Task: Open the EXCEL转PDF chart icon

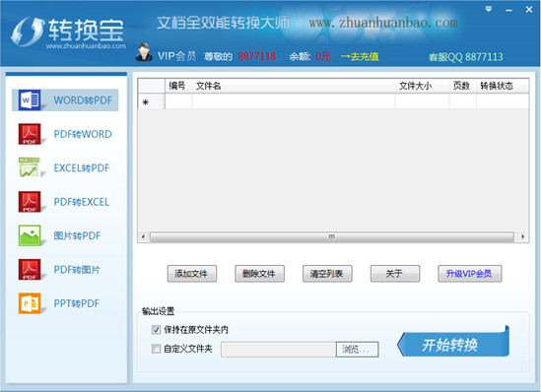Action: tap(30, 167)
